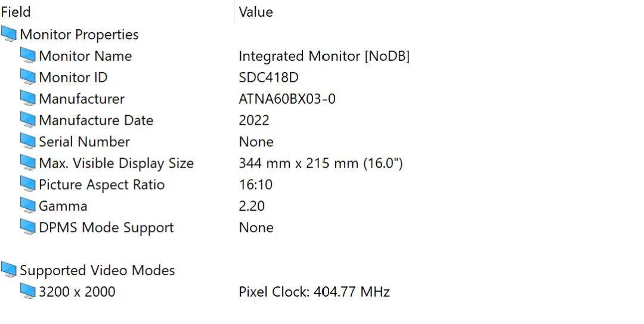Click the icon next to Manufacturer
Viewport: 644px width, 324px height.
[x=27, y=98]
